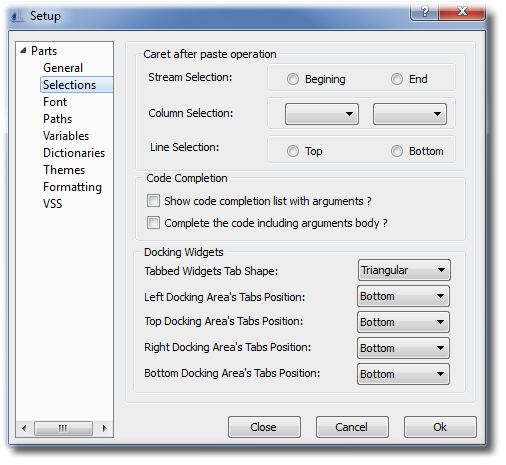Screen dimensions: 506x465
Task: Close the Setup dialog with the X
Action: 462,12
